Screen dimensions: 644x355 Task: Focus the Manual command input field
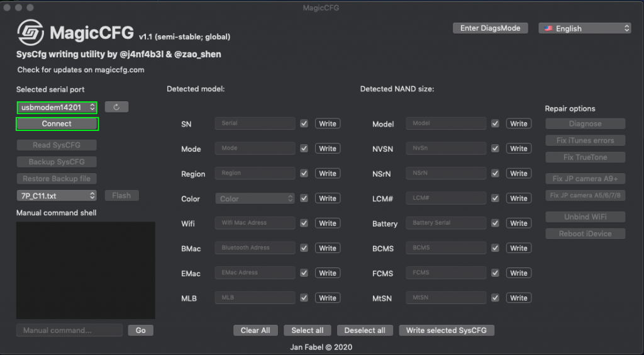tap(69, 330)
